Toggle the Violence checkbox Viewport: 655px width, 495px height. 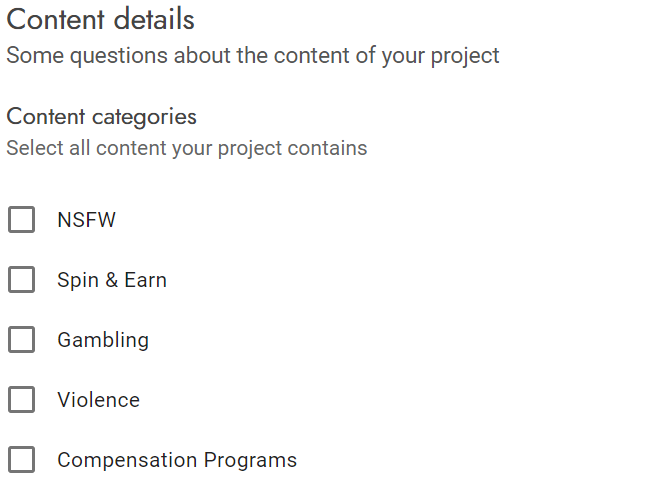21,400
